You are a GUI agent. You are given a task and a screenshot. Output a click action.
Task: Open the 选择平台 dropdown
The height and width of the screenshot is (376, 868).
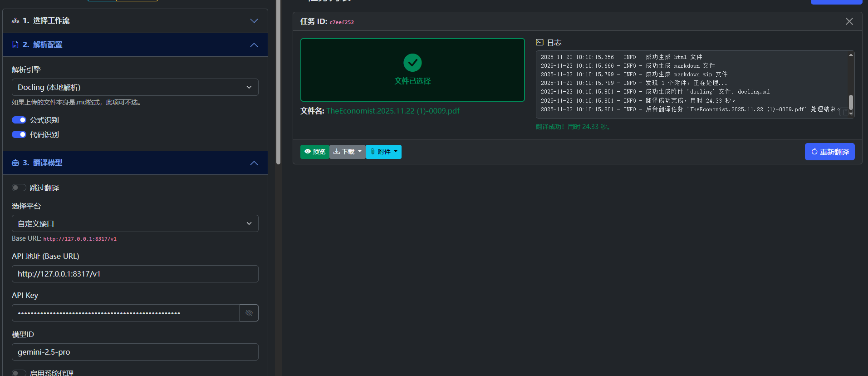[135, 223]
